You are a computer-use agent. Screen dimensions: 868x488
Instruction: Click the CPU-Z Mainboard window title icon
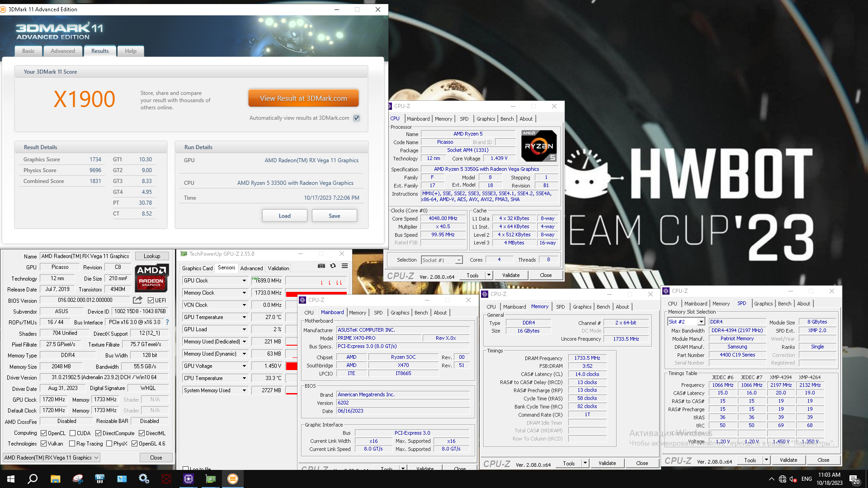(x=303, y=300)
